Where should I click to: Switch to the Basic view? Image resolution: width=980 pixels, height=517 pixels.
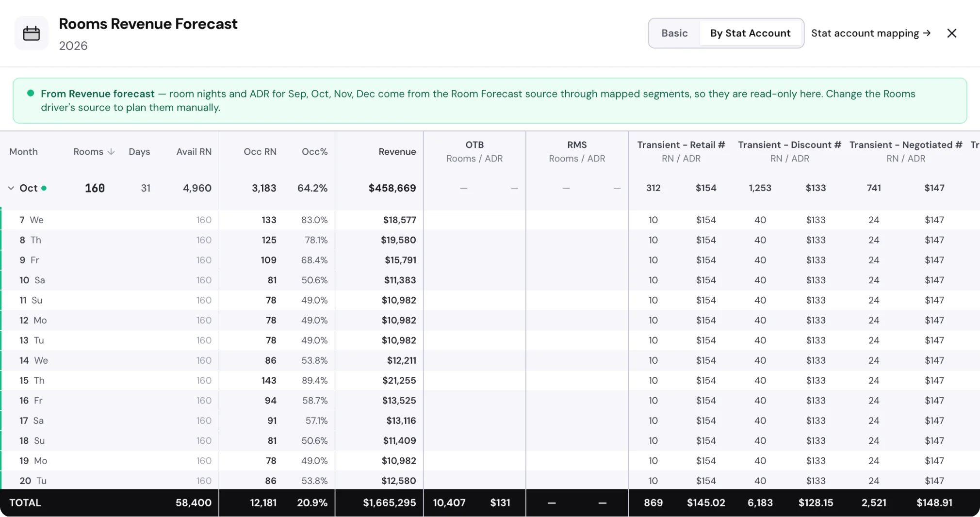[x=674, y=33]
